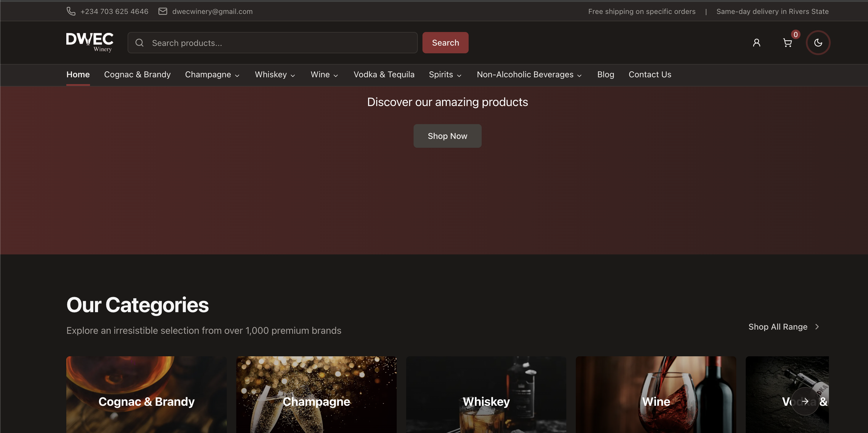This screenshot has height=433, width=868.
Task: Click the carousel next arrow button
Action: click(805, 401)
